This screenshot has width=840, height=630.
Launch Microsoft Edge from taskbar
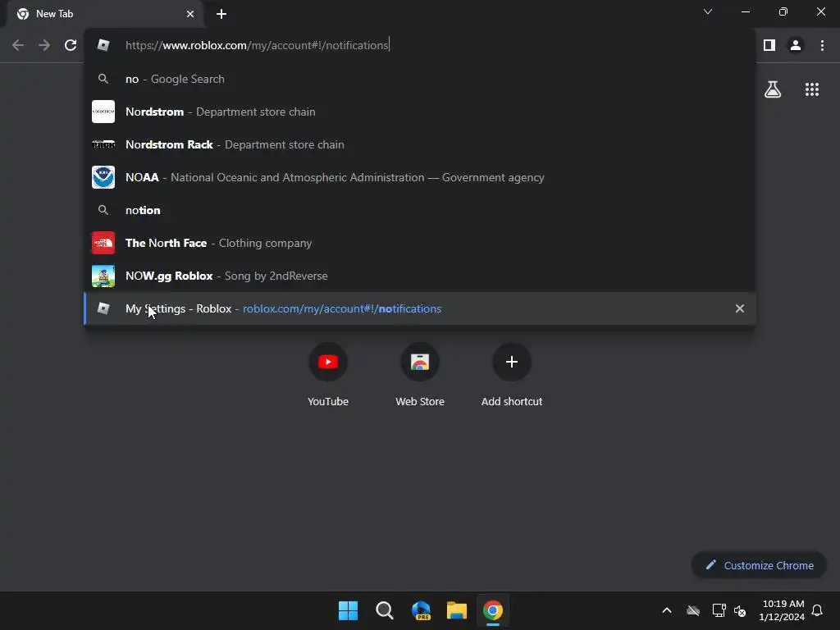coord(421,610)
